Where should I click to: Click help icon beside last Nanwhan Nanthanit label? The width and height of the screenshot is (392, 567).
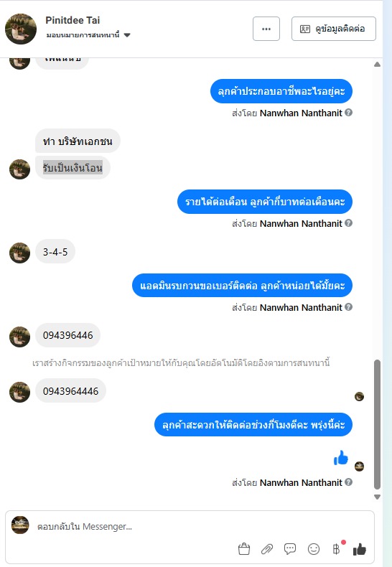[x=349, y=482]
